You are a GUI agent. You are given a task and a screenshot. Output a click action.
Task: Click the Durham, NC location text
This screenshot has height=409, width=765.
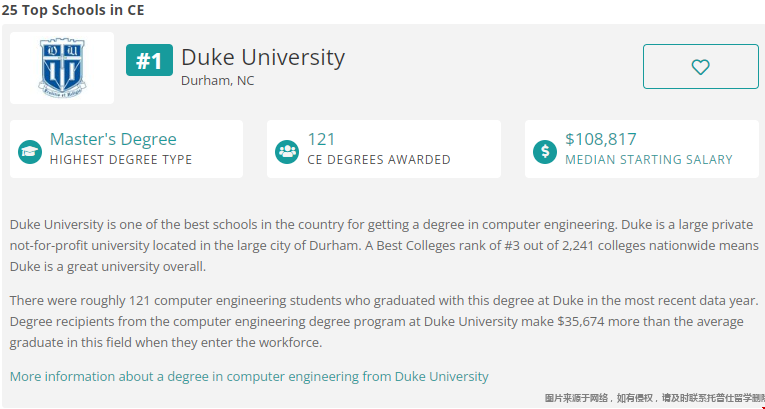click(x=217, y=81)
